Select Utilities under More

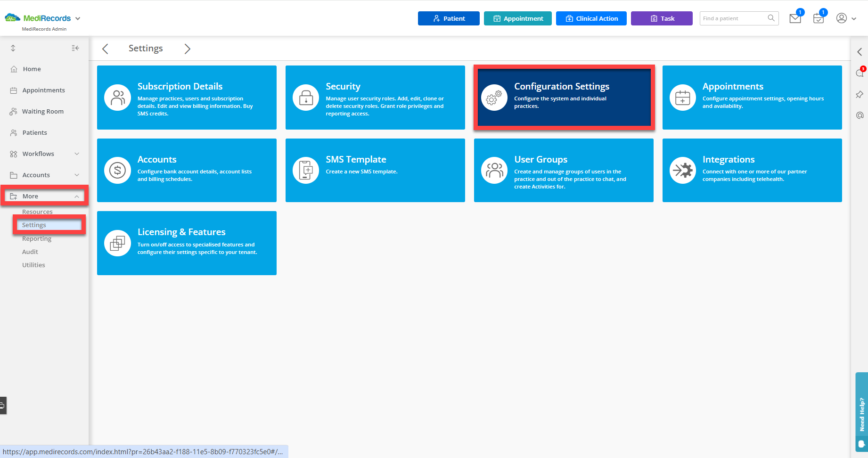click(x=33, y=265)
